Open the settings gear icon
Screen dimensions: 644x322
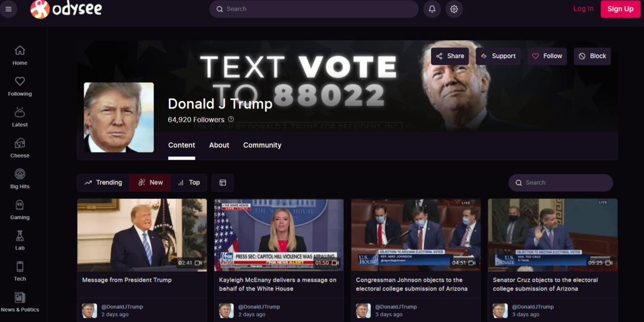[x=454, y=9]
